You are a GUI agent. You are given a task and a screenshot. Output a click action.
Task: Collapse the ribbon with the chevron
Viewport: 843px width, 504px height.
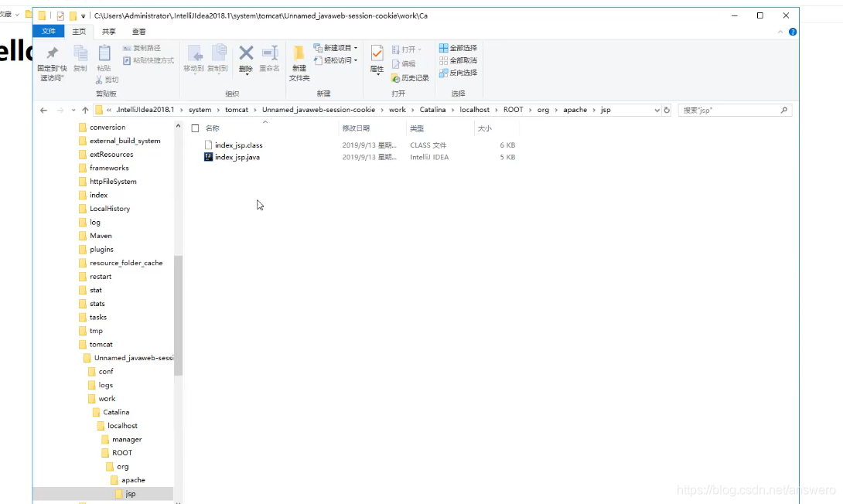pos(780,32)
